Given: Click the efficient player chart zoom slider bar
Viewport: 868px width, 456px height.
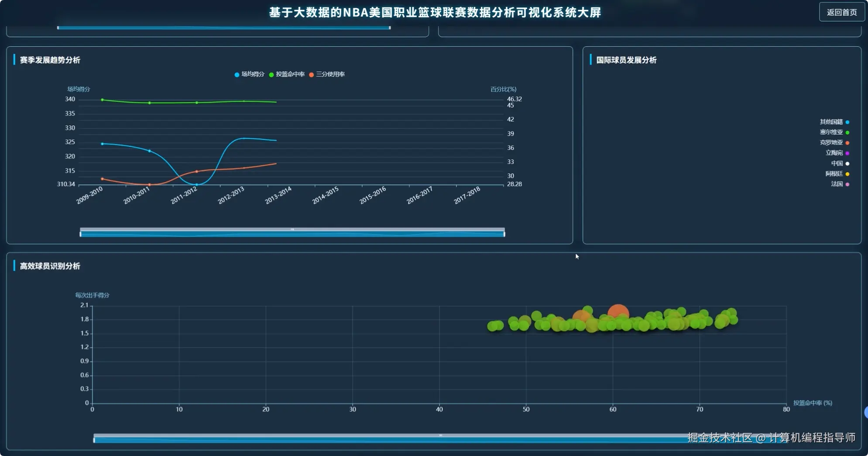Looking at the screenshot, I should click(441, 438).
